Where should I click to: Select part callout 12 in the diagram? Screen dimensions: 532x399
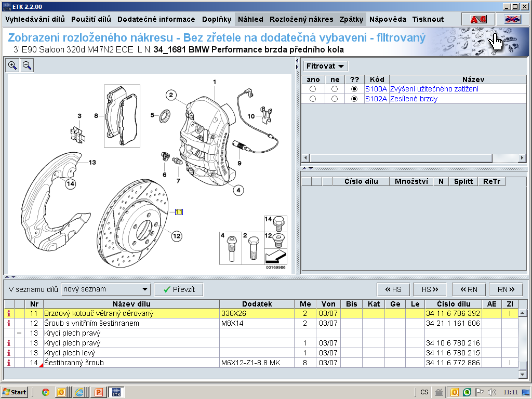[x=177, y=236]
